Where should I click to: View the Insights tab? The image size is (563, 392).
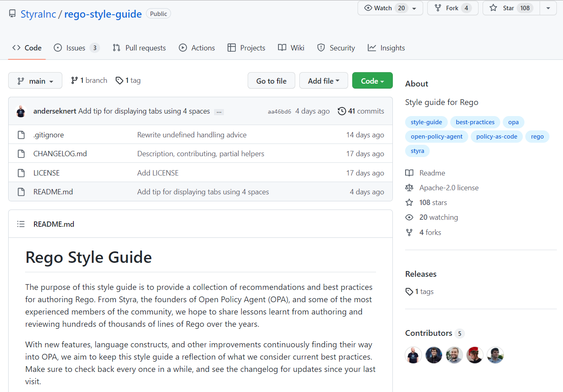[x=386, y=48]
